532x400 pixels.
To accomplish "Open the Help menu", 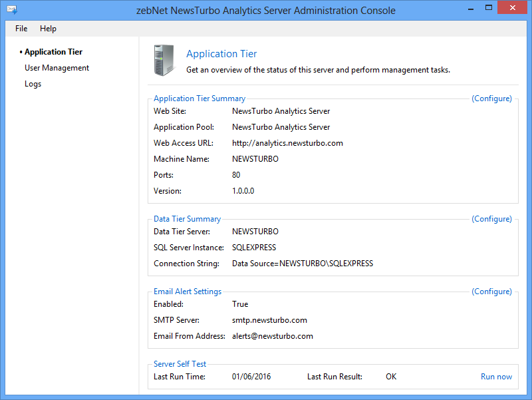I will pyautogui.click(x=48, y=29).
